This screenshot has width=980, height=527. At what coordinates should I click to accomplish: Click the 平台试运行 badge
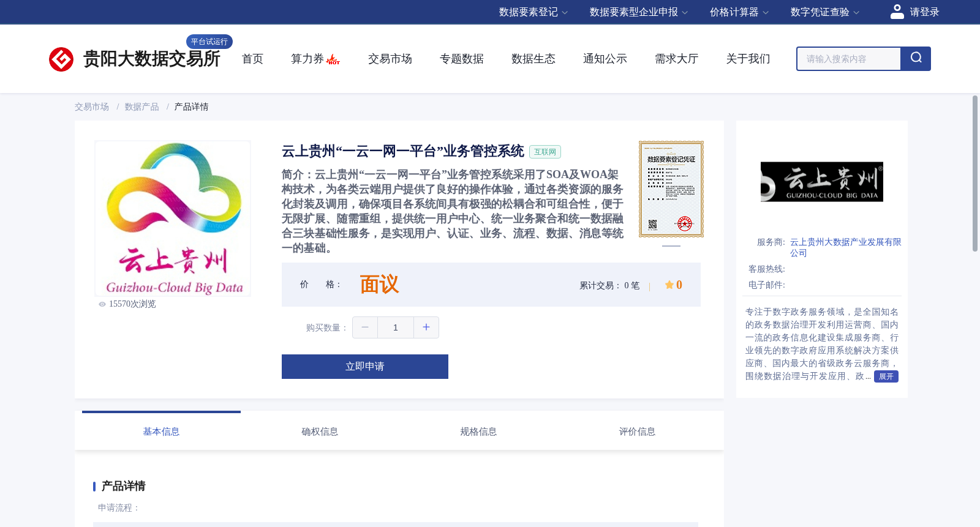(x=209, y=42)
